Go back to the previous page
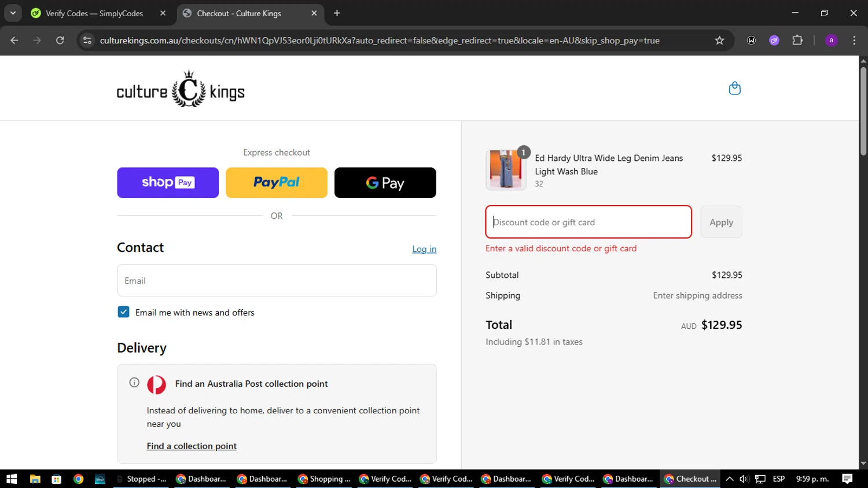The image size is (868, 488). point(14,41)
